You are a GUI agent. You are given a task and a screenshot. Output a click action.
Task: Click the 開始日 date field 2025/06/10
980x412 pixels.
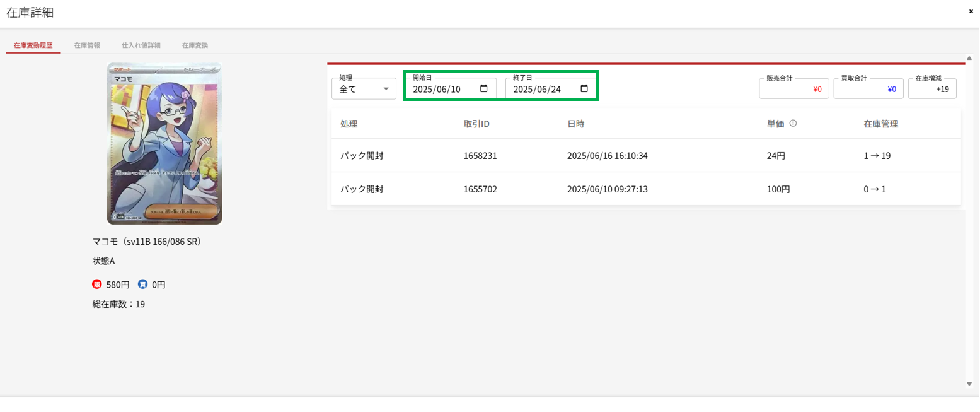[x=451, y=88]
